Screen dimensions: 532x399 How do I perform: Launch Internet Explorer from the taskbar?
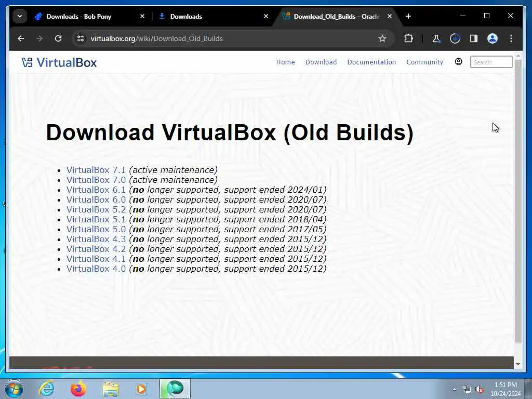(46, 389)
